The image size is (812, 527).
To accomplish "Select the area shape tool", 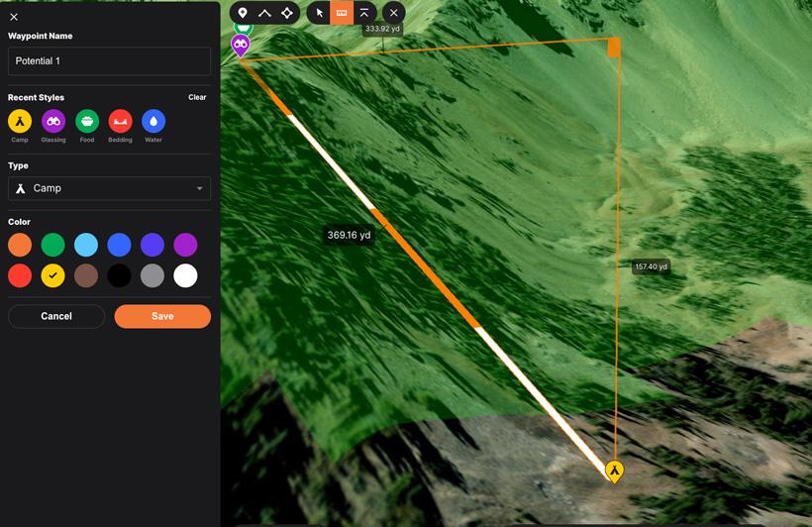I will [287, 13].
